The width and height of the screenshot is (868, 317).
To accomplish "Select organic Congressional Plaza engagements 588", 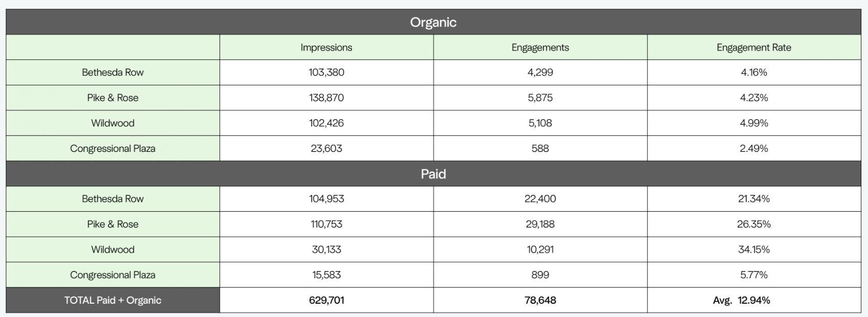I will pos(540,148).
